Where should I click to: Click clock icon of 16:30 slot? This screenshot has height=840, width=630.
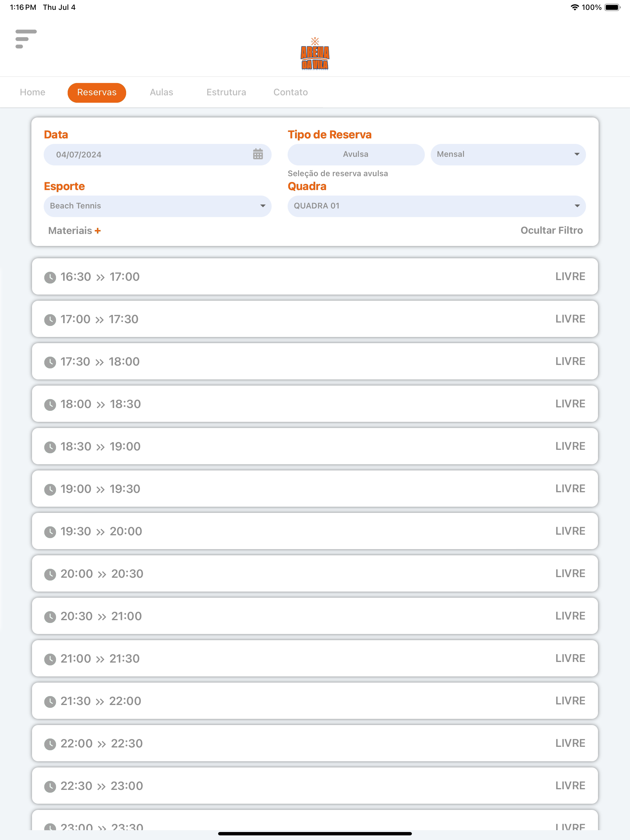pos(50,278)
